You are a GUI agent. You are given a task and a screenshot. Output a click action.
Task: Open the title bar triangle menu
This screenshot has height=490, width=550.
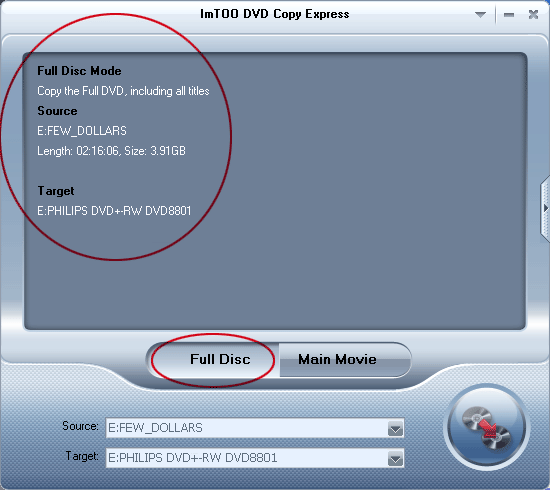click(x=480, y=15)
